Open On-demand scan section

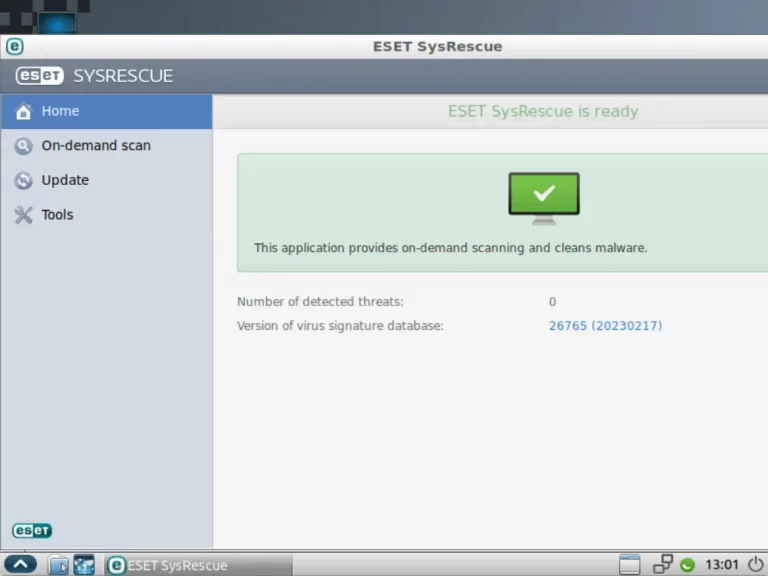[x=106, y=146]
